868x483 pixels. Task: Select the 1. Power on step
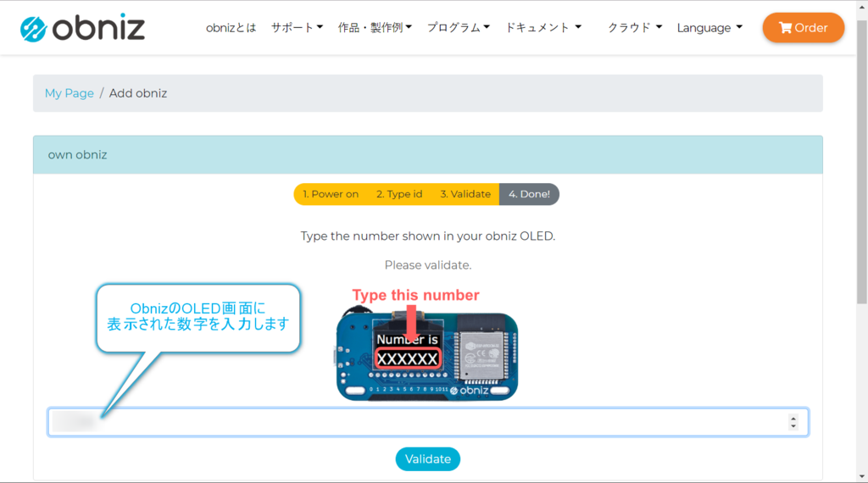point(331,194)
